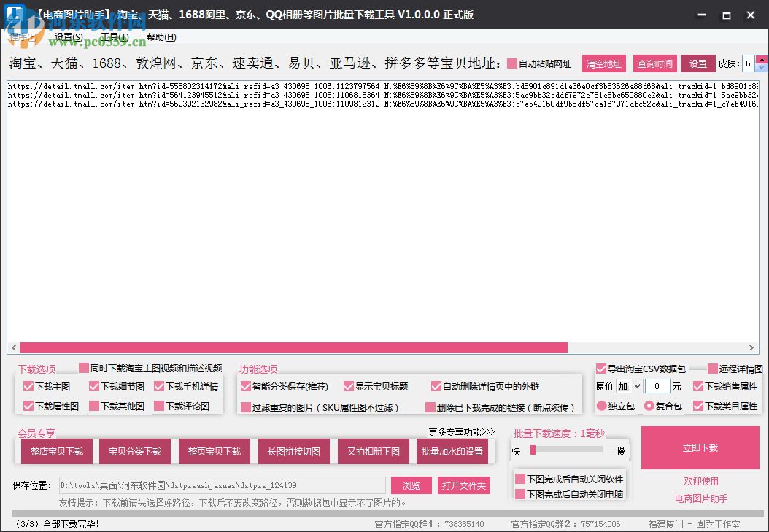Image resolution: width=769 pixels, height=532 pixels.
Task: Click horizontal scrollbar left arrow
Action: click(x=14, y=347)
